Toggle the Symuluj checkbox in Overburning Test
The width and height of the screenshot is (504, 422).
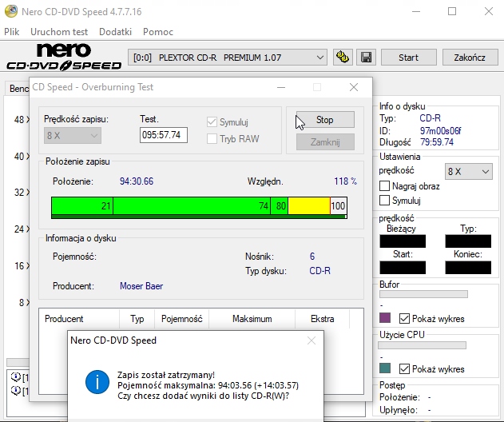(212, 122)
